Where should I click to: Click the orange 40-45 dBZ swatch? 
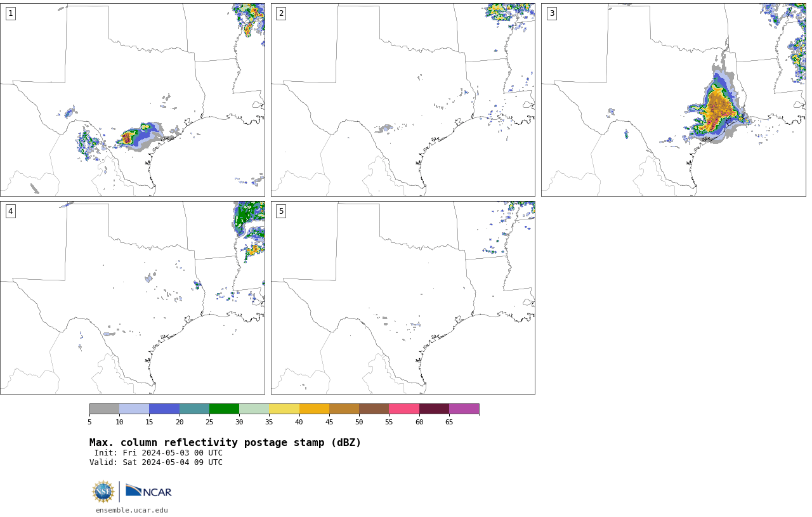(x=314, y=409)
